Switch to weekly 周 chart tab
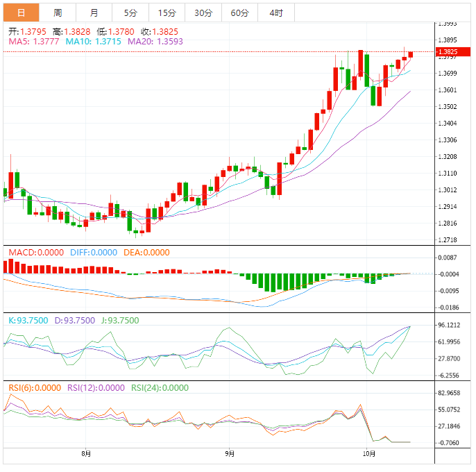The height and width of the screenshot is (472, 476). pos(58,12)
